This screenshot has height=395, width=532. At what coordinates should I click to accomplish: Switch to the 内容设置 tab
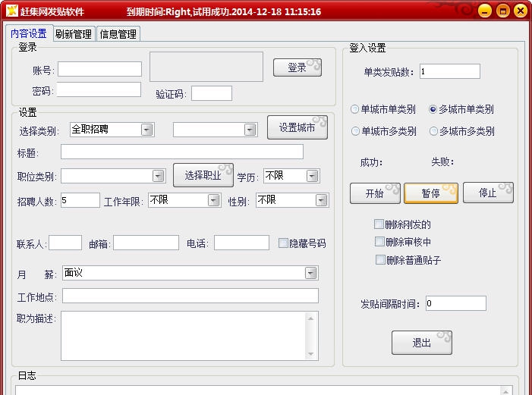click(x=29, y=33)
